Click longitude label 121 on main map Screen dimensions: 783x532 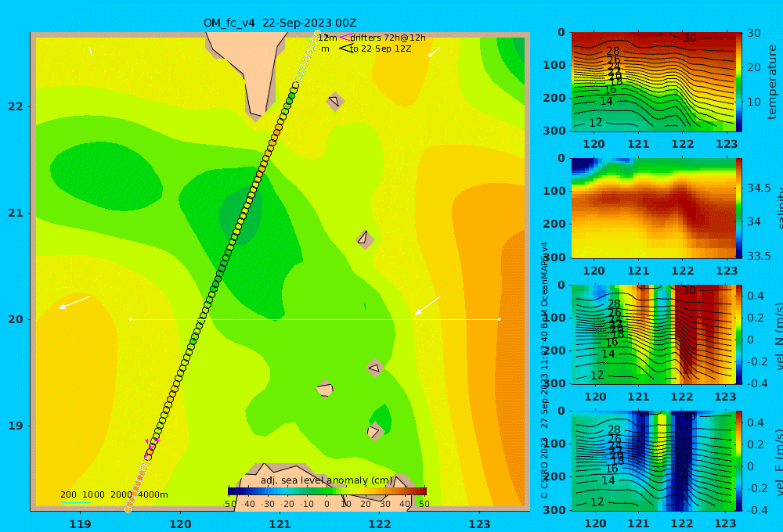[280, 524]
